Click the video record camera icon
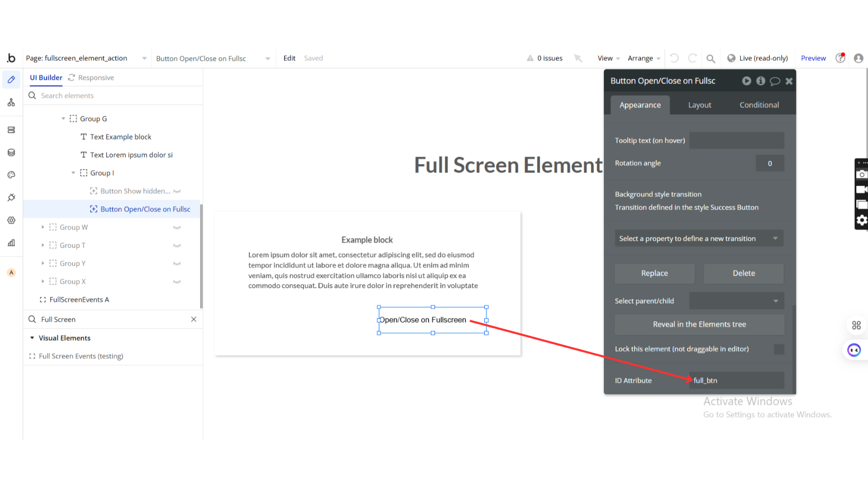Image resolution: width=868 pixels, height=489 pixels. click(x=862, y=189)
